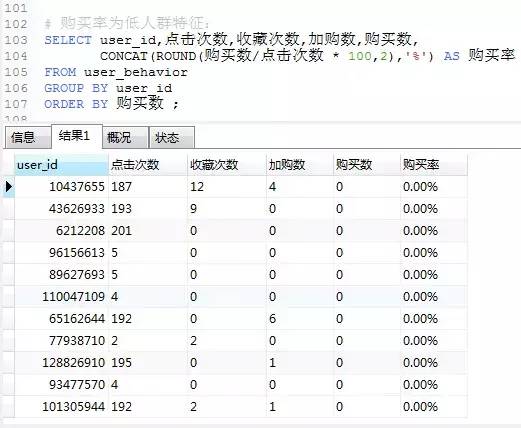This screenshot has width=521, height=428.
Task: Click the SELECT keyword on line 103
Action: tap(68, 40)
